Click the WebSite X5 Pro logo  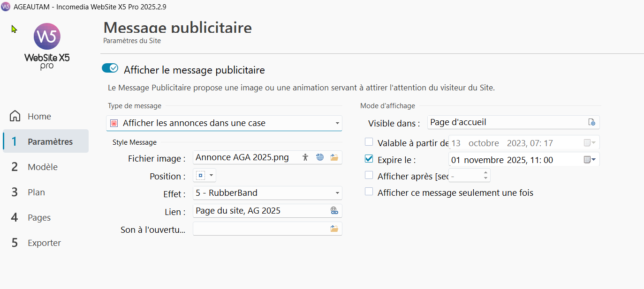(x=47, y=47)
